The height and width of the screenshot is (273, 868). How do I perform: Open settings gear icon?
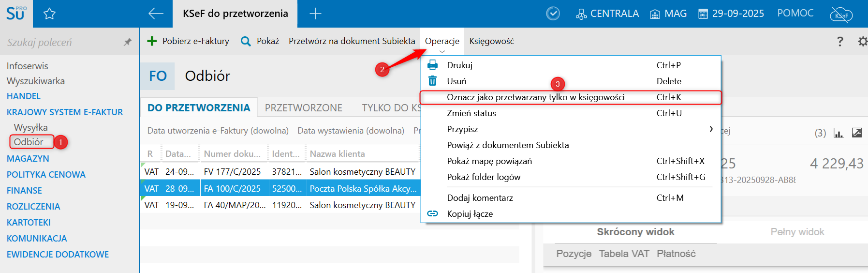coord(862,42)
